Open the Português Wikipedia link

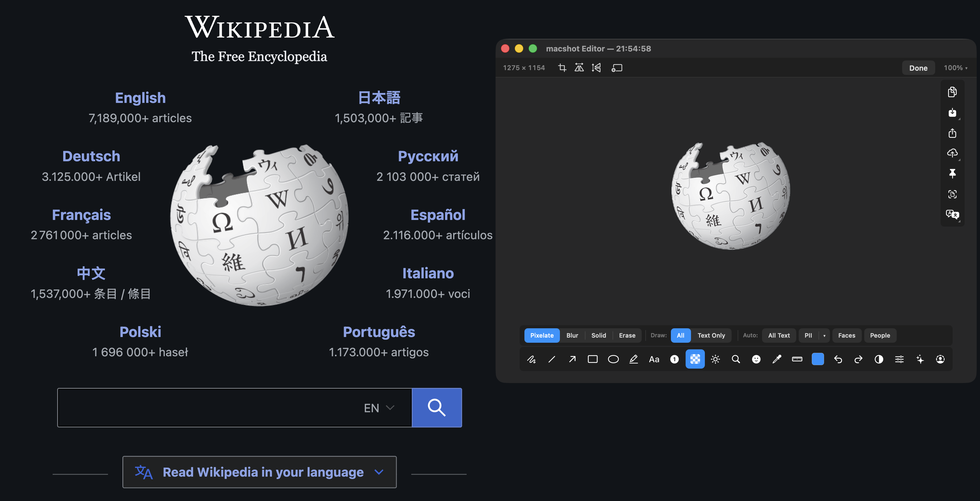[x=379, y=332]
